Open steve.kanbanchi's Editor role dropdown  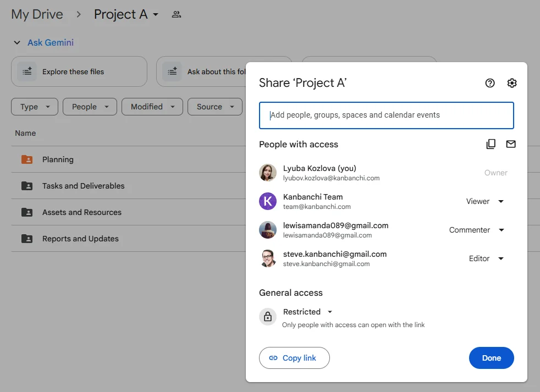coord(486,258)
